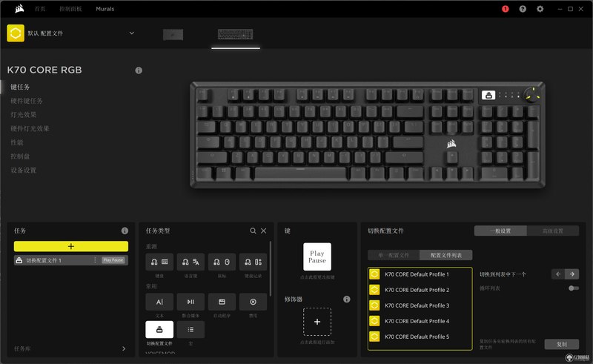This screenshot has height=364, width=593.
Task: Open the red notification badge
Action: click(506, 9)
